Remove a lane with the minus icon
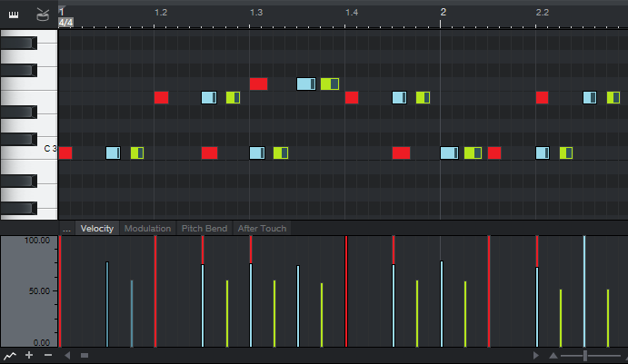The image size is (628, 364). [x=47, y=355]
